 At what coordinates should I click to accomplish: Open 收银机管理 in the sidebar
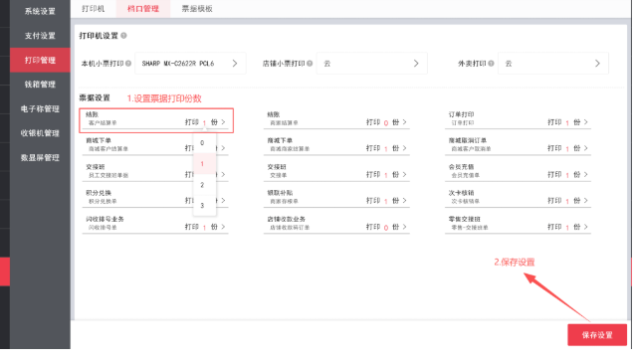(40, 133)
